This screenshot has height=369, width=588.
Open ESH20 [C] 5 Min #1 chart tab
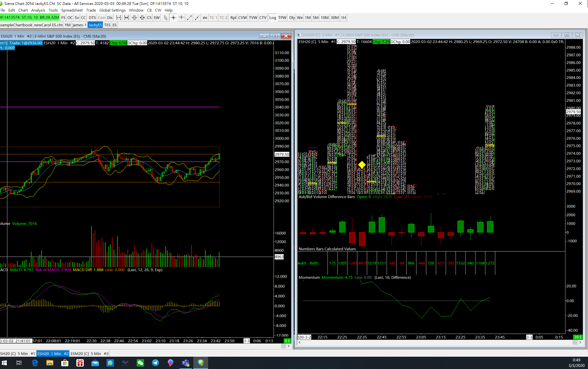[18, 354]
